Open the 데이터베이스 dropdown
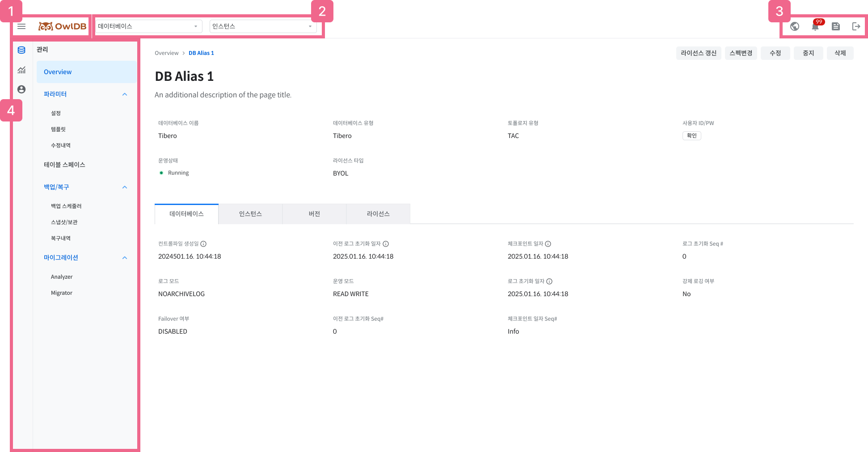The width and height of the screenshot is (868, 452). click(148, 26)
